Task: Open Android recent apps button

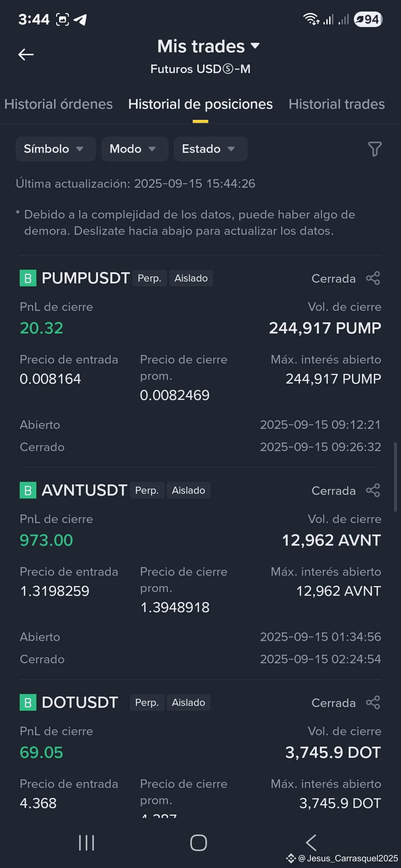Action: (87, 843)
